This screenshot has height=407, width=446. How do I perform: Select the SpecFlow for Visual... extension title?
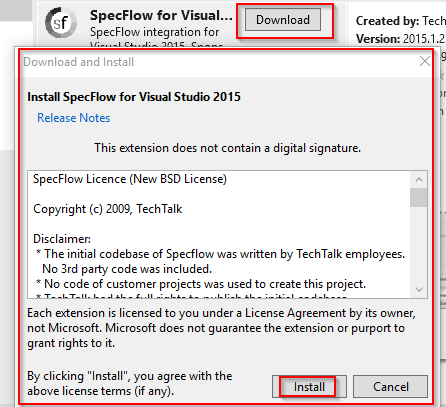coord(161,16)
